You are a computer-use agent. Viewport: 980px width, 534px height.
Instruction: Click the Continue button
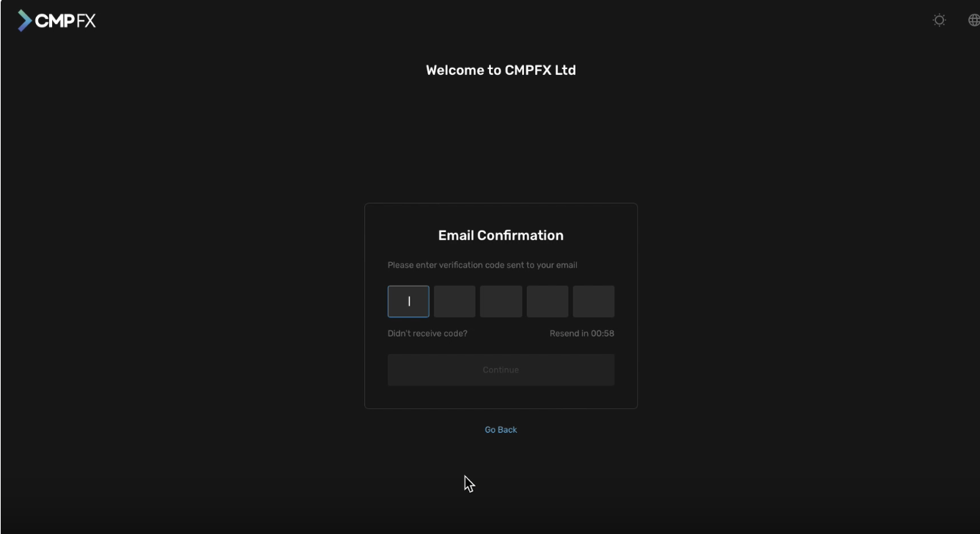click(x=501, y=369)
